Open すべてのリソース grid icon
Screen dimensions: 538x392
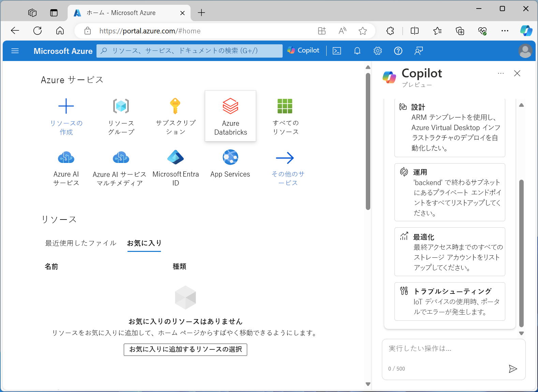(x=285, y=106)
